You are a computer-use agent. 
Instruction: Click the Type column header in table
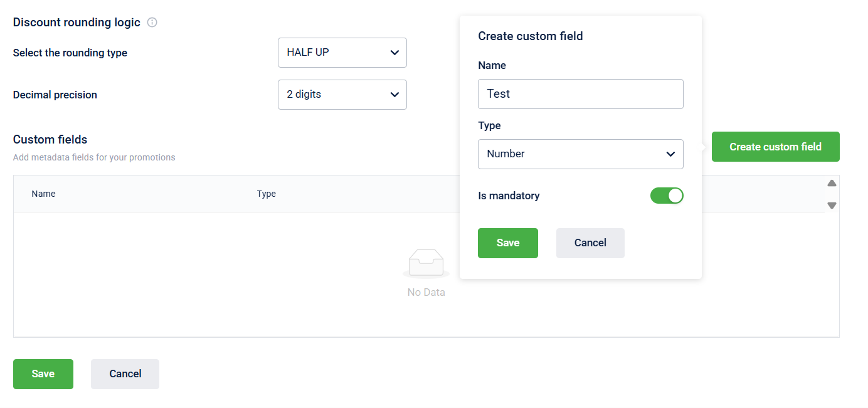266,194
